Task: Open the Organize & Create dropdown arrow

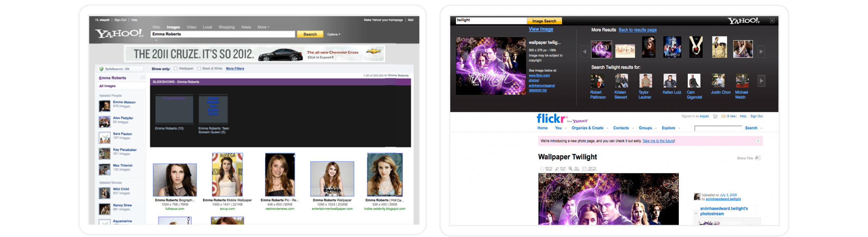Action: point(607,128)
